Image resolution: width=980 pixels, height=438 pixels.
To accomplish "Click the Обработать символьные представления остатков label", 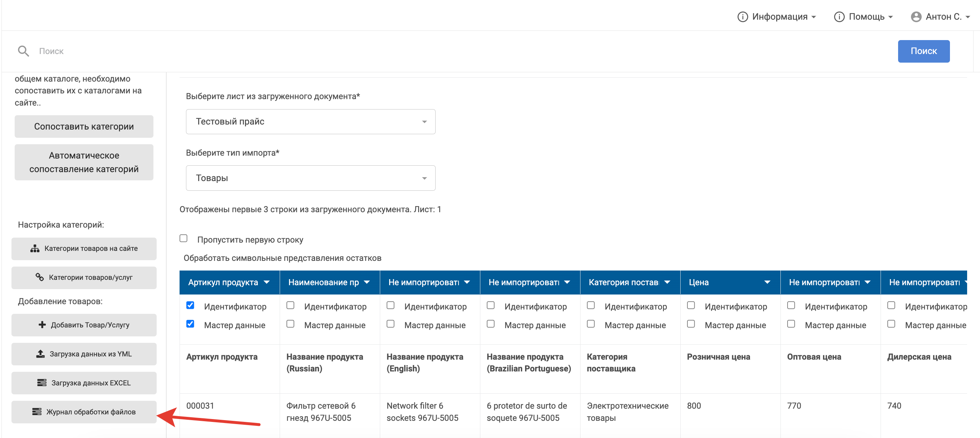I will click(x=282, y=258).
